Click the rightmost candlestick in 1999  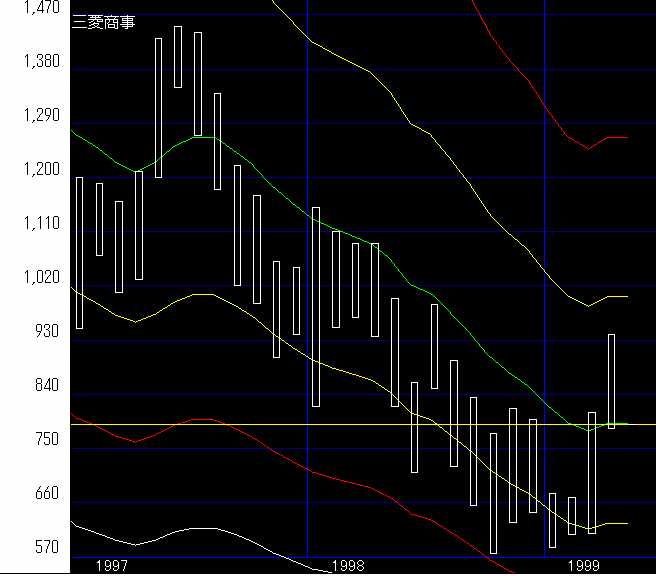click(611, 381)
